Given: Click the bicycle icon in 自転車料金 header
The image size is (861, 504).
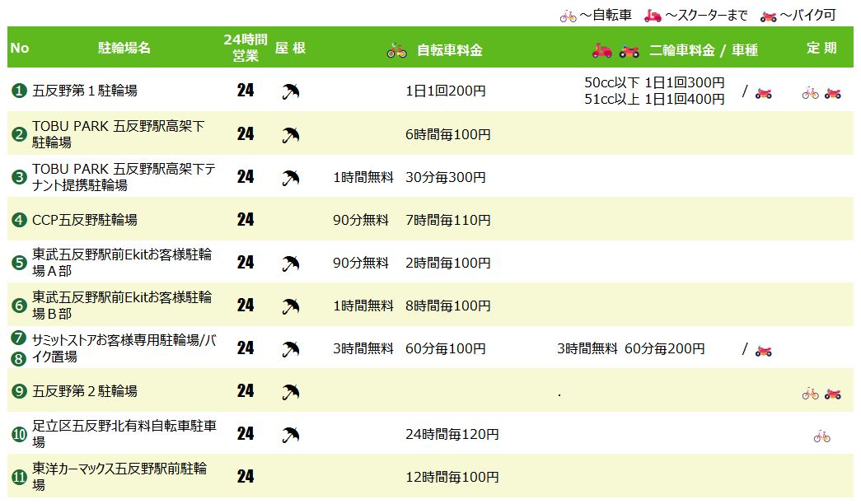Looking at the screenshot, I should pos(397,51).
